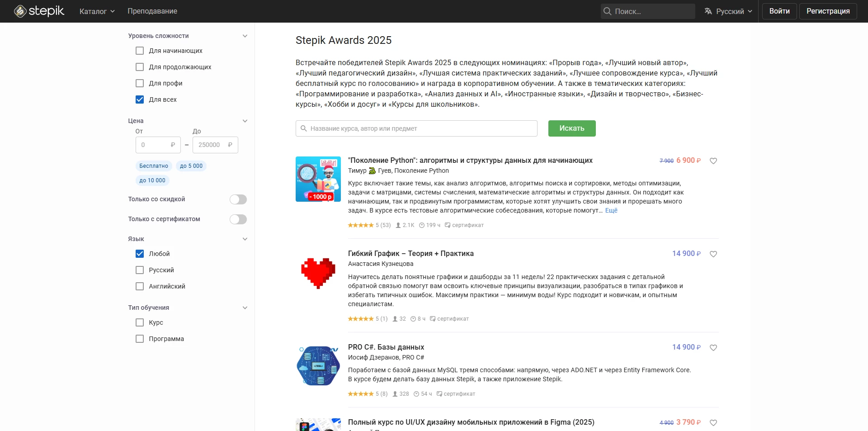Click heart icon for Гибкий График course
868x431 pixels.
[x=713, y=254]
